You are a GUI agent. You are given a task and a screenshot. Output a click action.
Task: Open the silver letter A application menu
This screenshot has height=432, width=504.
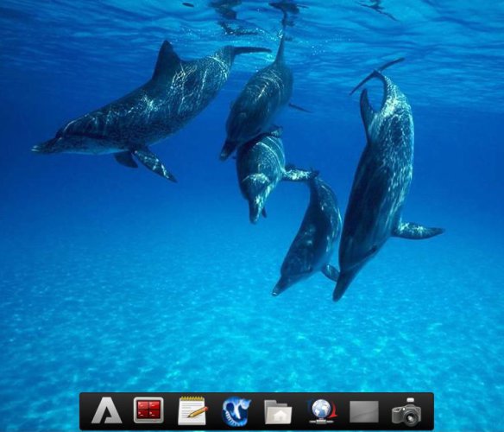(x=106, y=410)
